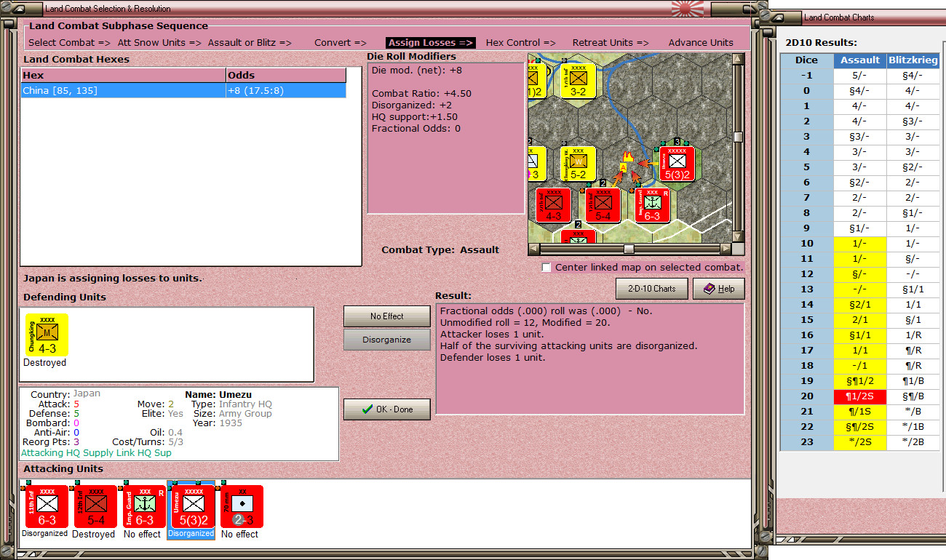Click the red 5-4 unit on the map

603,205
